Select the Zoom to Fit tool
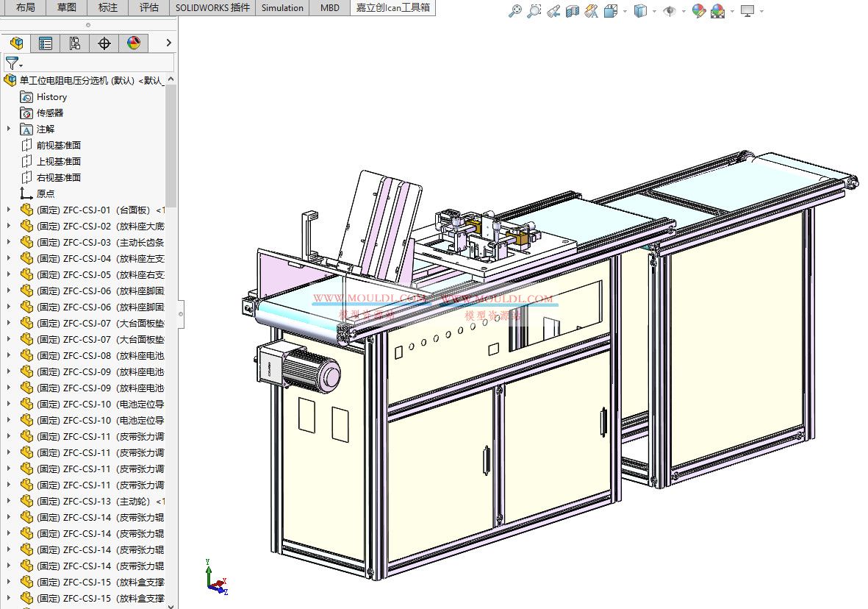 (514, 11)
